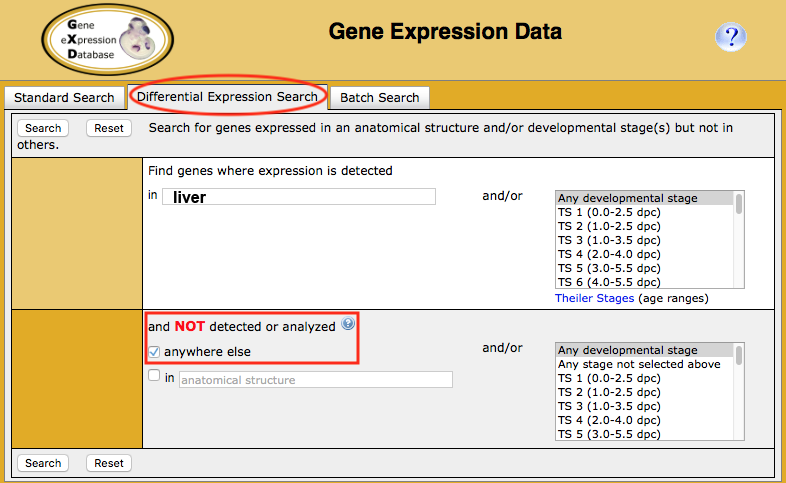Viewport: 786px width, 483px height.
Task: Click the bottom Reset button
Action: 109,463
